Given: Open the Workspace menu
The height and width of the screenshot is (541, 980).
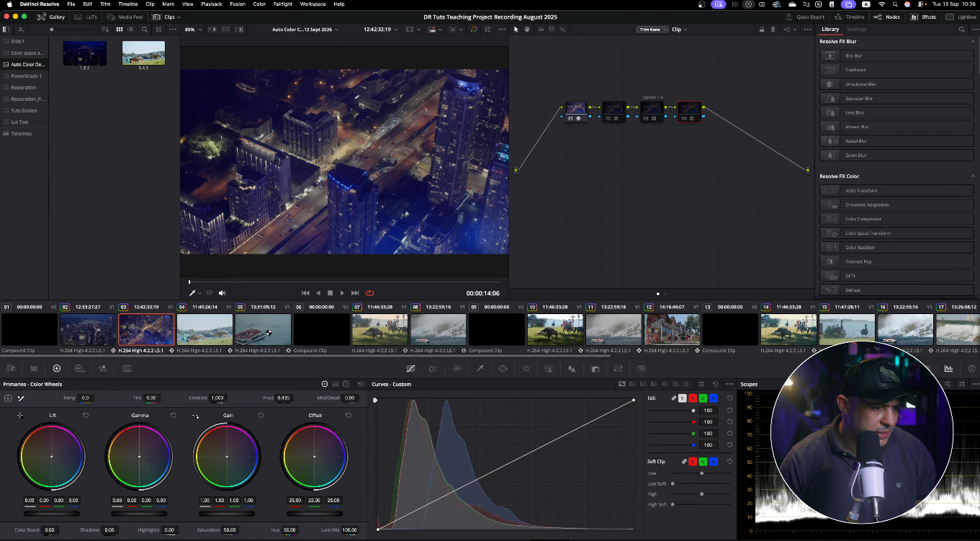Looking at the screenshot, I should coord(313,4).
